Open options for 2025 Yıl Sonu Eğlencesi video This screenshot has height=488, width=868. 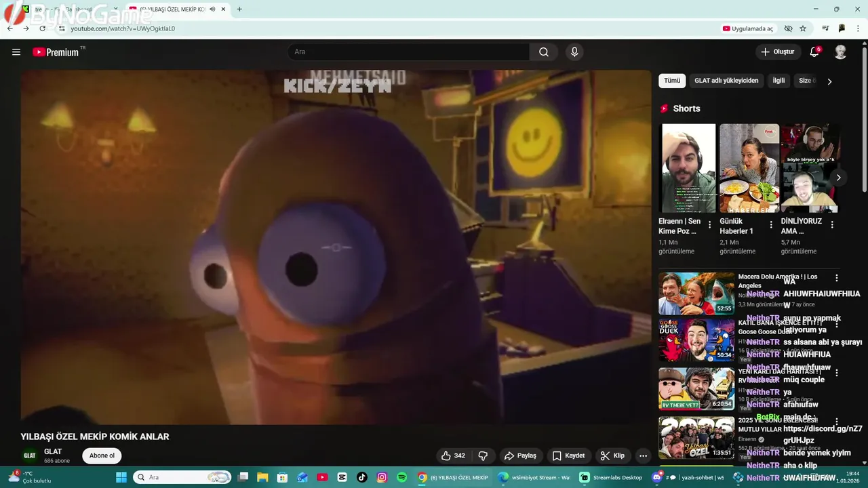[837, 422]
